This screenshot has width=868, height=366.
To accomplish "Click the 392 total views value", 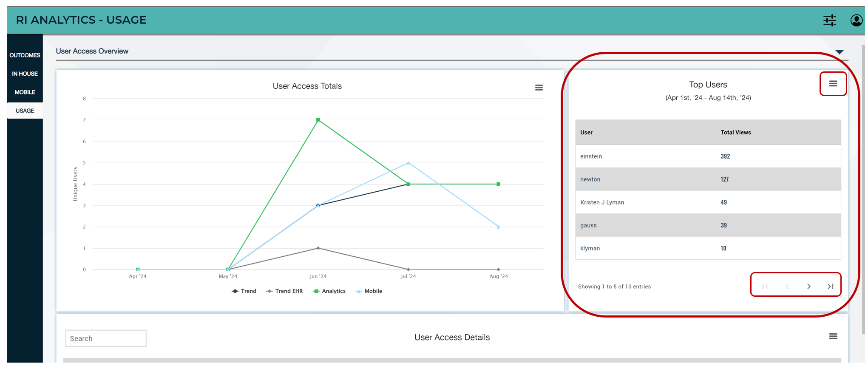I will tap(725, 156).
